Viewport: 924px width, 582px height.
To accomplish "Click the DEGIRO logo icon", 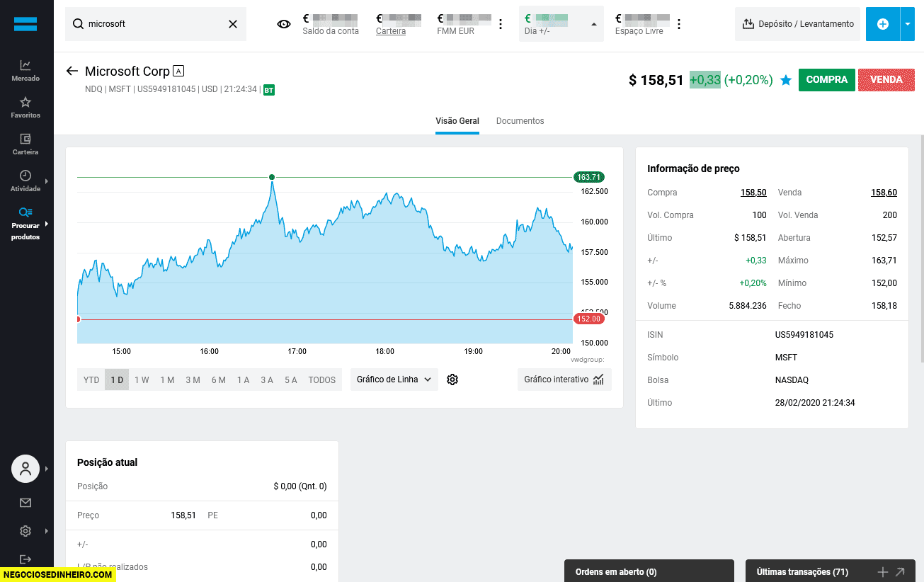I will [x=25, y=23].
